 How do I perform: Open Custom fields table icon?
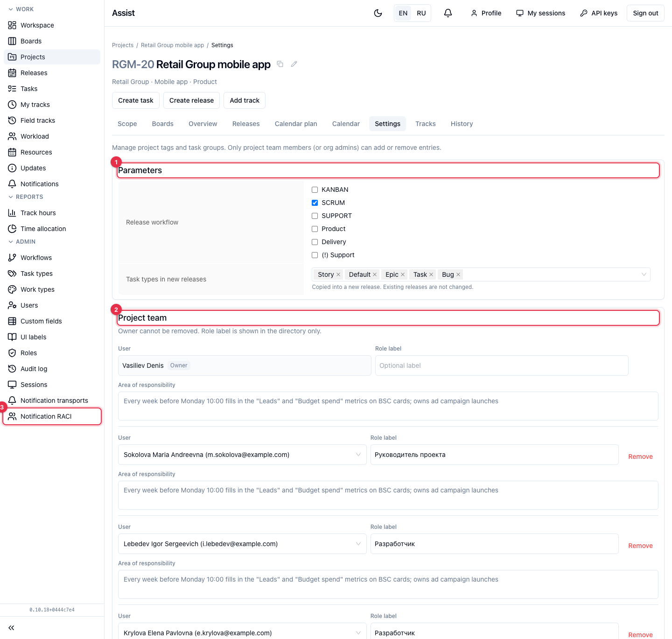click(x=12, y=321)
